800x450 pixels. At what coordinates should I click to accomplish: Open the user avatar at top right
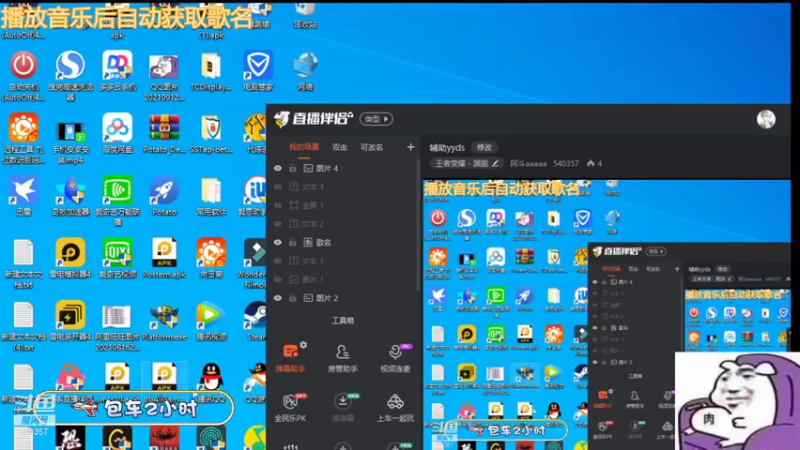click(766, 119)
